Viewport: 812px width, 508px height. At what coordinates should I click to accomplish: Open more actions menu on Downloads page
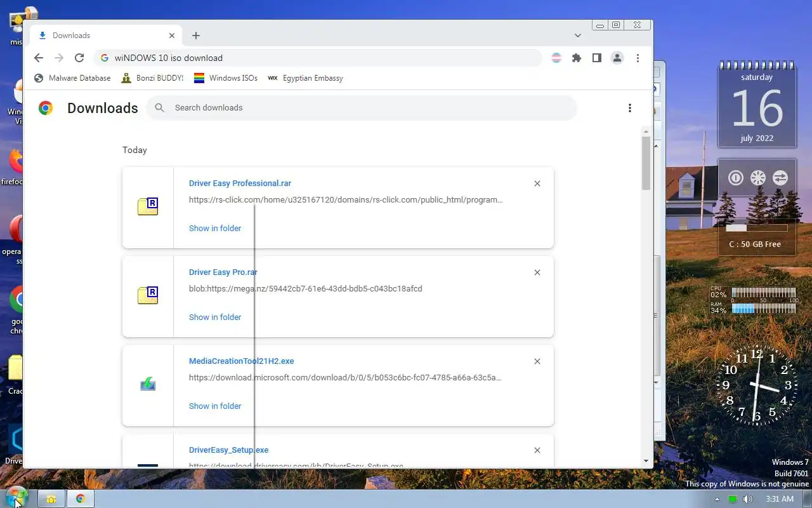click(x=629, y=108)
